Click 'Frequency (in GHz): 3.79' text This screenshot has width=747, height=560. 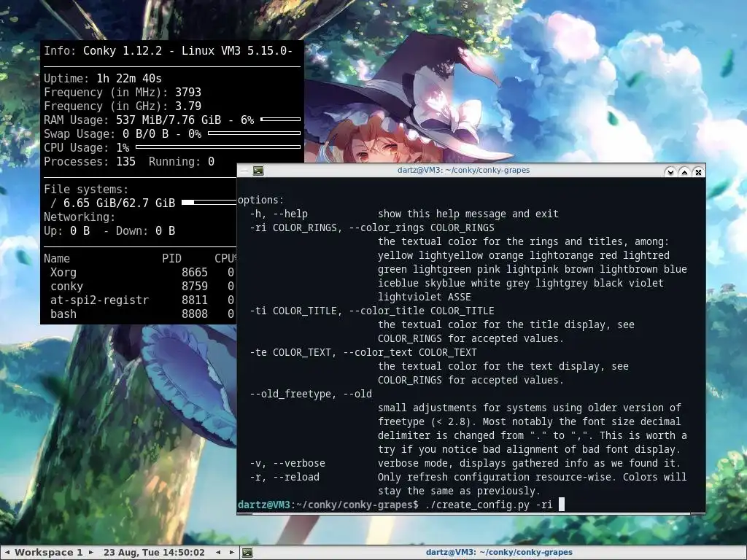pos(123,106)
